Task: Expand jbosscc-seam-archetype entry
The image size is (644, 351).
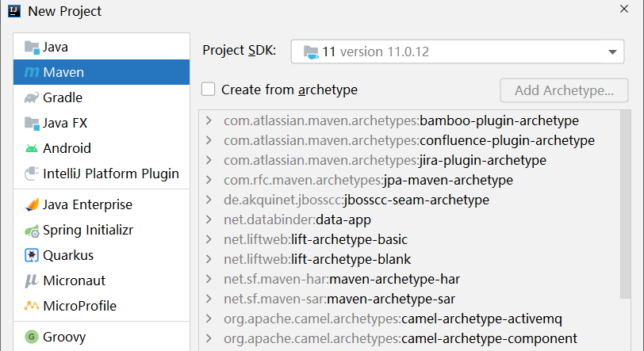Action: [x=209, y=200]
